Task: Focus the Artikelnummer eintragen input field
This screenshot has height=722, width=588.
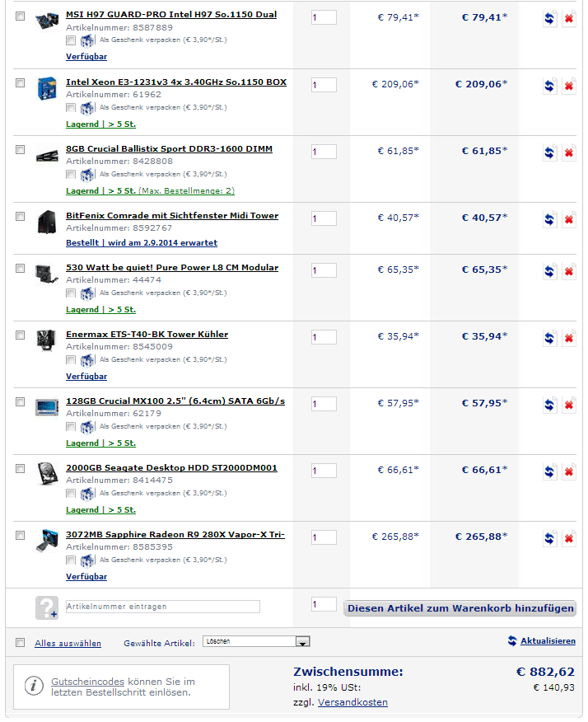Action: click(163, 607)
